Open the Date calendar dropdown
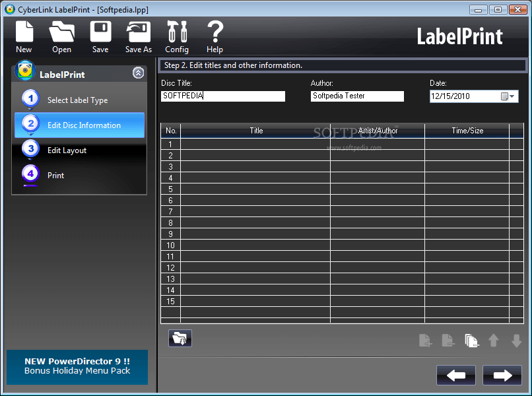The width and height of the screenshot is (532, 396). pos(508,96)
